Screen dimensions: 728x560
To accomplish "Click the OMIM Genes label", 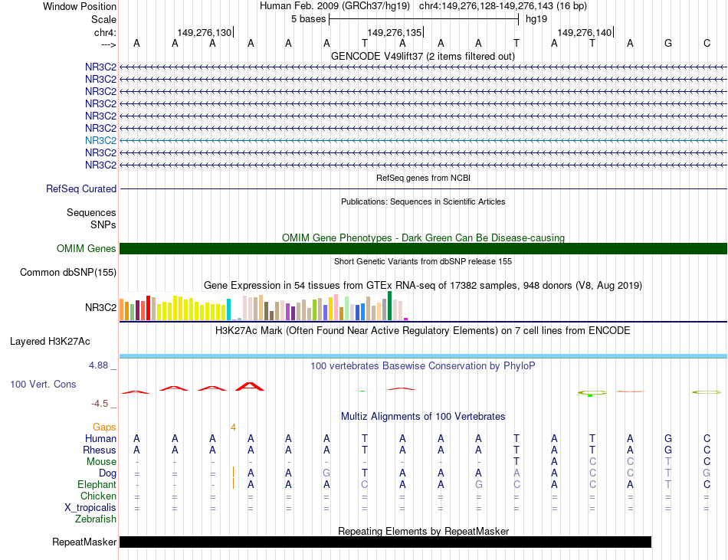I will pyautogui.click(x=86, y=249).
